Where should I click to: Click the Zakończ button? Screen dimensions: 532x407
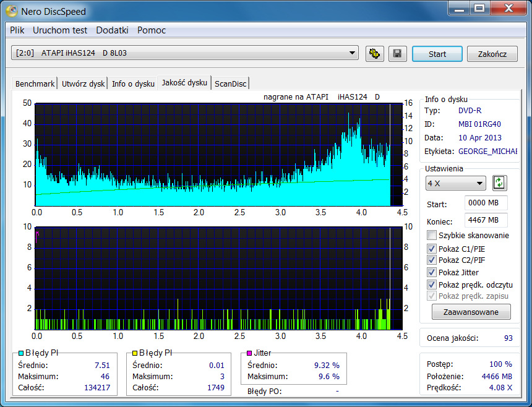[492, 54]
